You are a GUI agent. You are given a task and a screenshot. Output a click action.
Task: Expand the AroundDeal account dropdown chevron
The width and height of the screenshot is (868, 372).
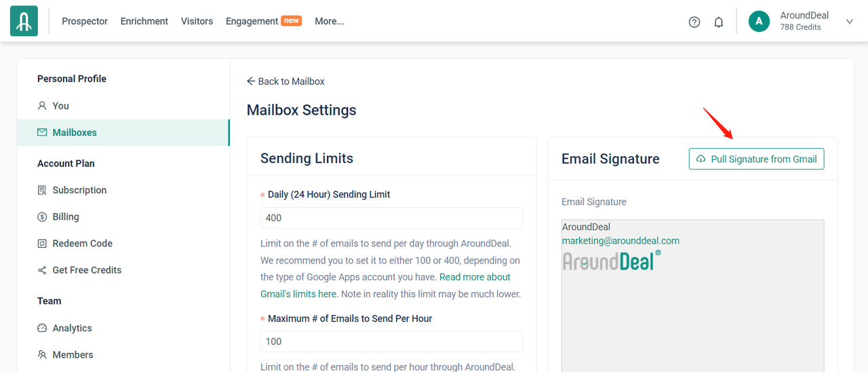pos(849,22)
